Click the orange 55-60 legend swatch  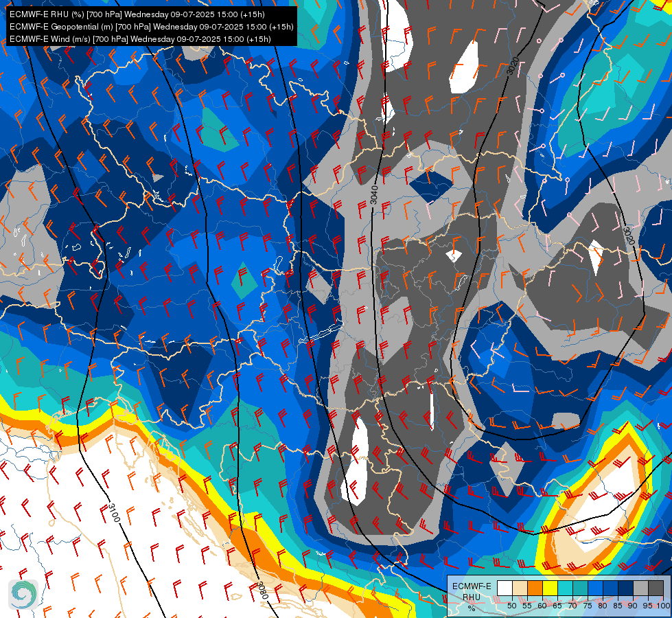535,588
